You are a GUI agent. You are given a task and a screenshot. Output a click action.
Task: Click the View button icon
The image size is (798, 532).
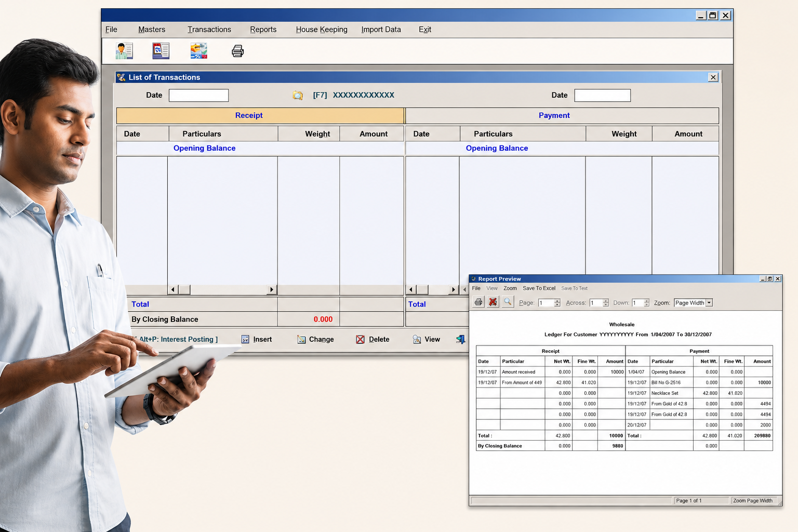pos(417,339)
